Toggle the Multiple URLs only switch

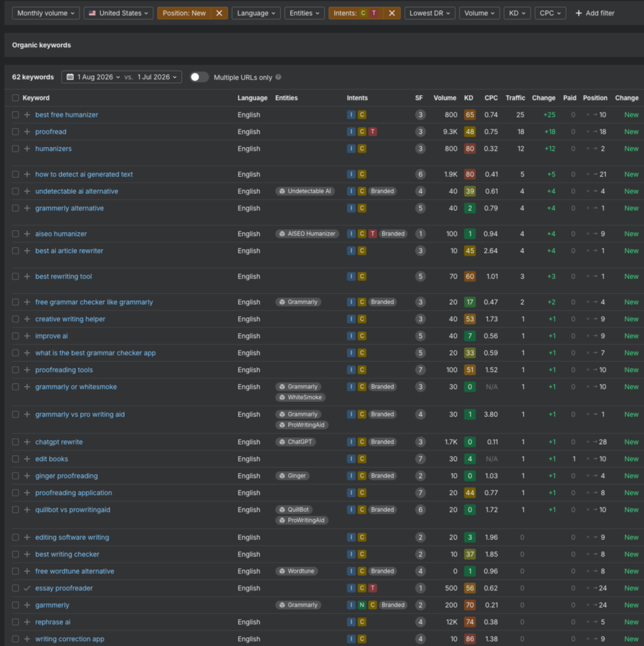(199, 77)
